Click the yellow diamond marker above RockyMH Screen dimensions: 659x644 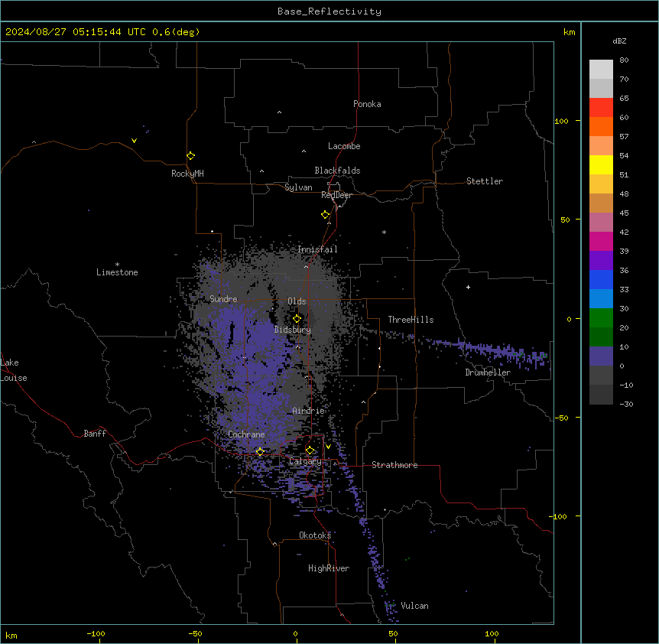pyautogui.click(x=190, y=155)
